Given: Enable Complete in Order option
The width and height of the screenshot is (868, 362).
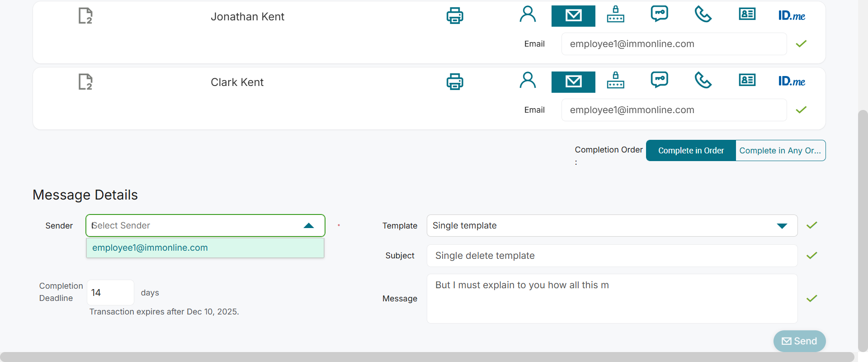Looking at the screenshot, I should (691, 151).
